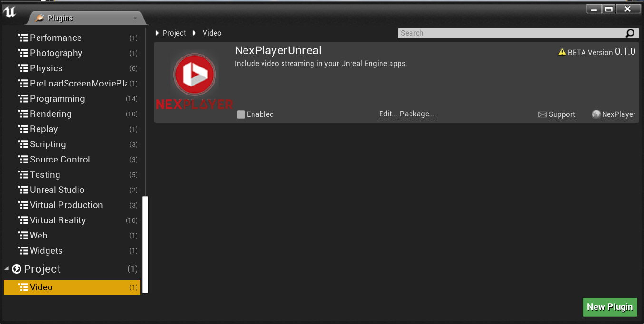The image size is (644, 324).
Task: Close the Plugins tab
Action: (x=135, y=18)
